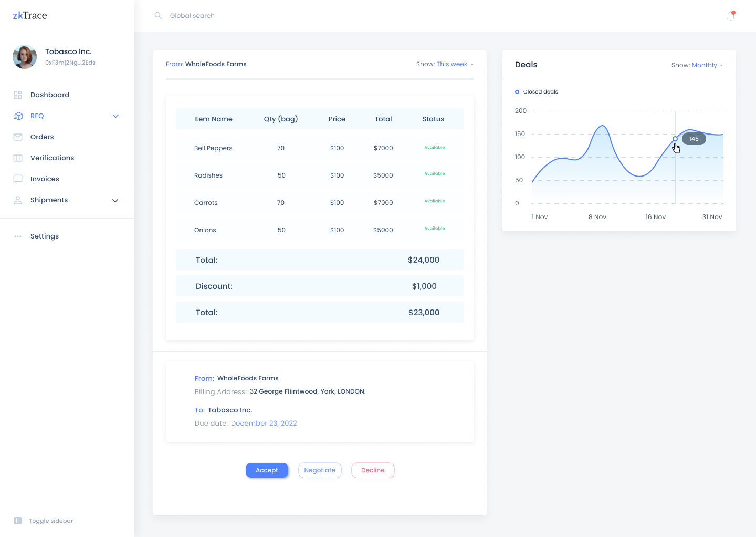
Task: Click the Toggle sidebar icon
Action: pos(18,521)
